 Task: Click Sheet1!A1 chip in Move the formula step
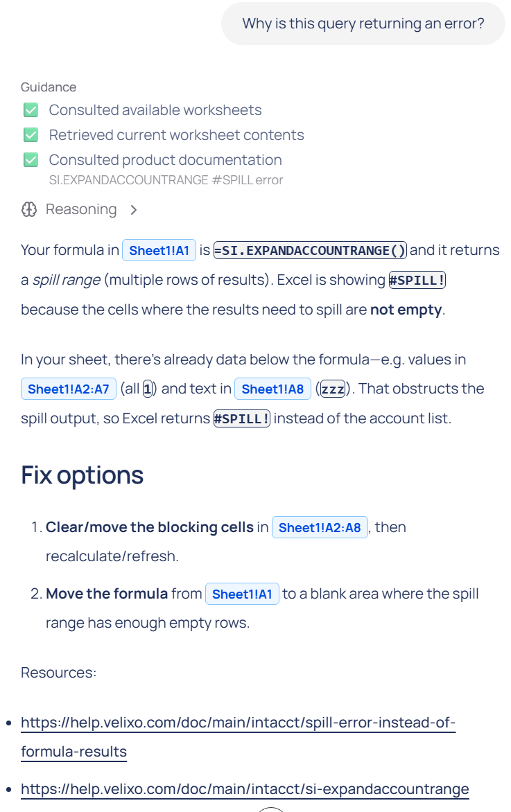[x=242, y=594]
